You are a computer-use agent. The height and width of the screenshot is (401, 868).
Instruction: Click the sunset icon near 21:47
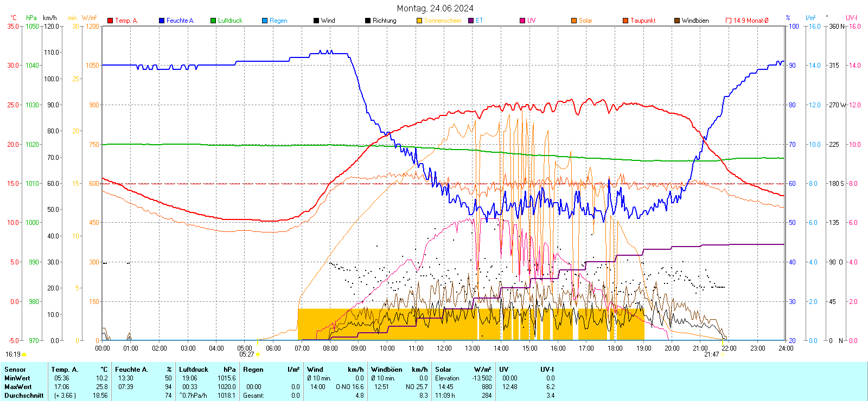coord(723,354)
